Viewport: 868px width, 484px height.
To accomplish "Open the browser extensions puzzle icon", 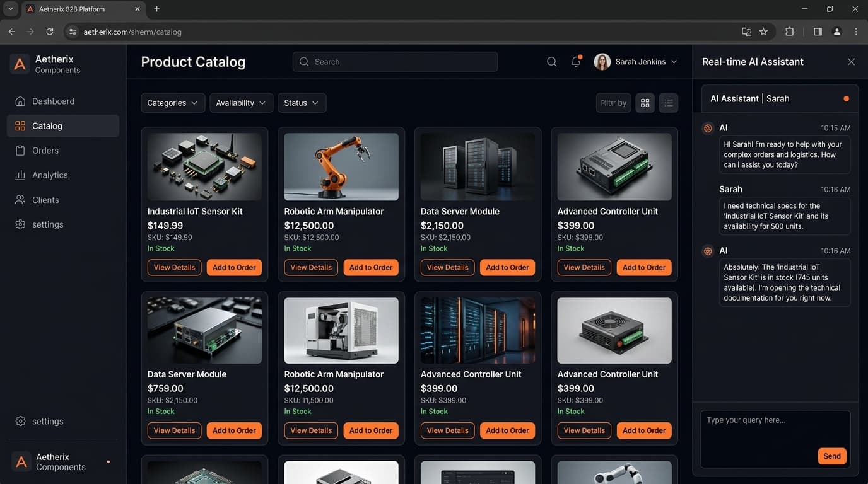I will click(790, 32).
